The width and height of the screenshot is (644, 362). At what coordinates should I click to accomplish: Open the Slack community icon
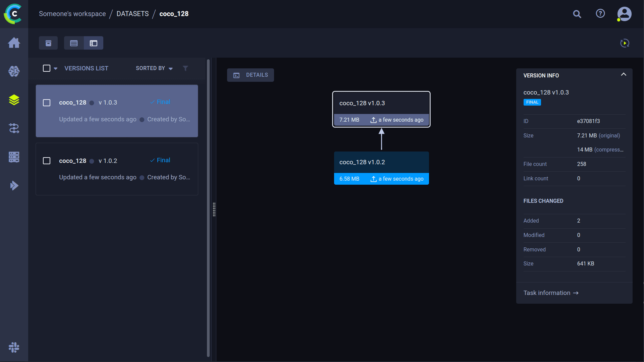tap(14, 347)
